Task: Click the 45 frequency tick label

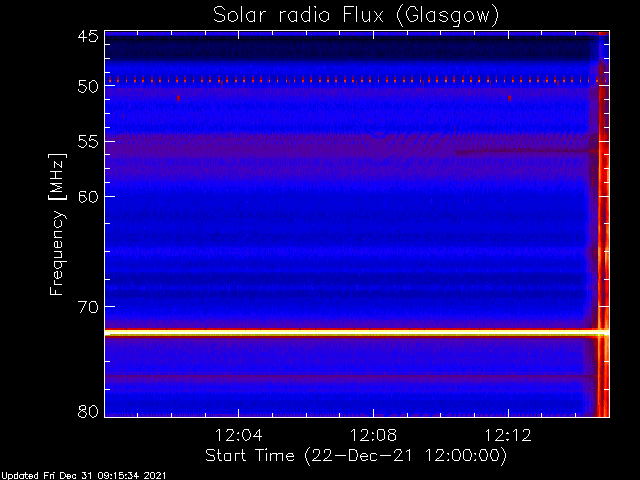Action: (x=88, y=36)
